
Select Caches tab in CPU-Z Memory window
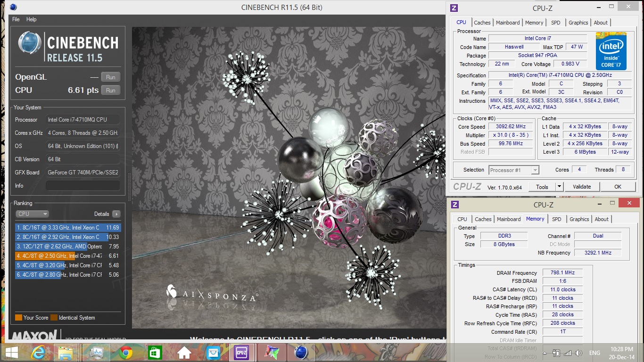[x=483, y=219]
